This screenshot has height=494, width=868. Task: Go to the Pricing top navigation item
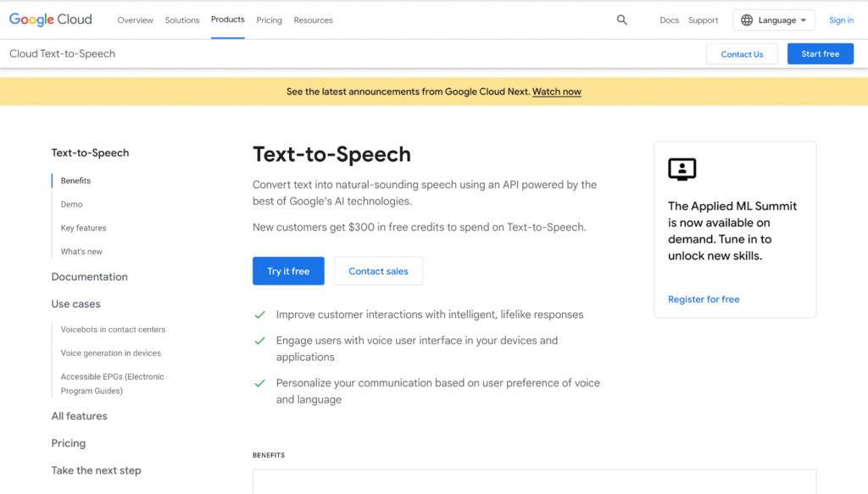269,20
